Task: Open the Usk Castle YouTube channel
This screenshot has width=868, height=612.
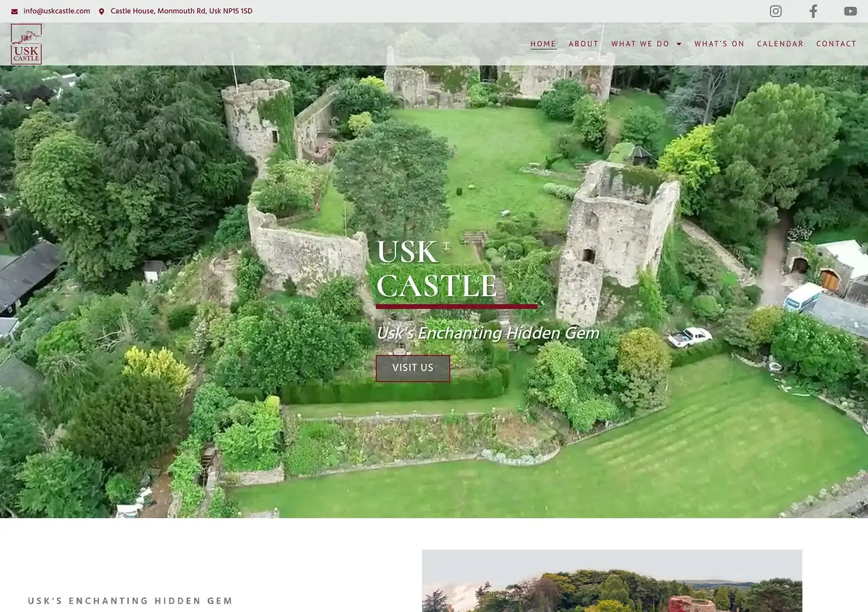Action: (850, 10)
